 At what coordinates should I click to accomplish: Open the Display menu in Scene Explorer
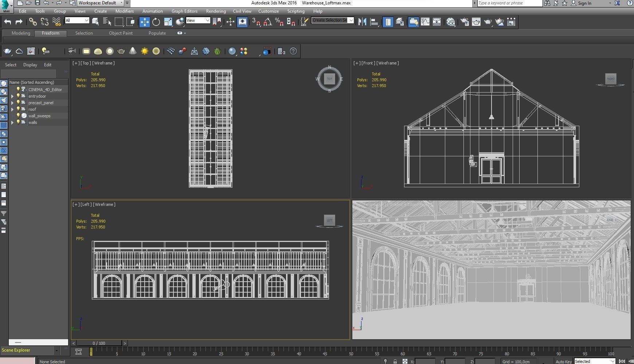coord(30,65)
